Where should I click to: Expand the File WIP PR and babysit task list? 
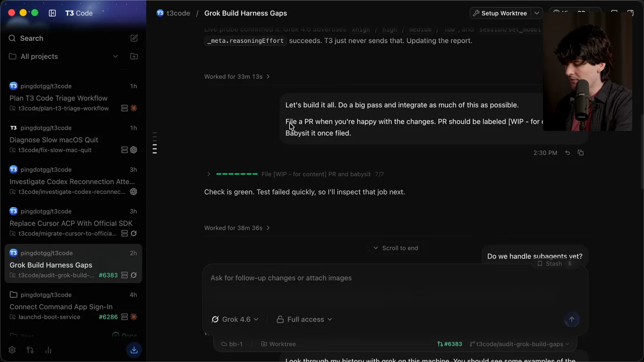pyautogui.click(x=208, y=174)
